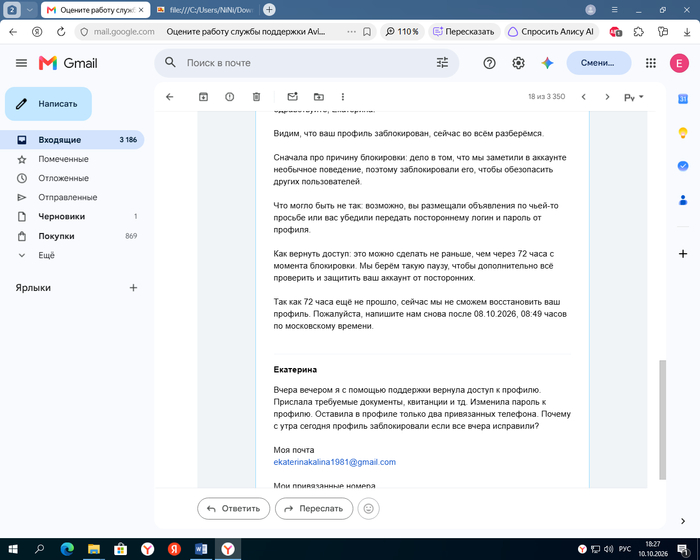Image resolution: width=700 pixels, height=560 pixels.
Task: Click browser back arrow
Action: 13,32
